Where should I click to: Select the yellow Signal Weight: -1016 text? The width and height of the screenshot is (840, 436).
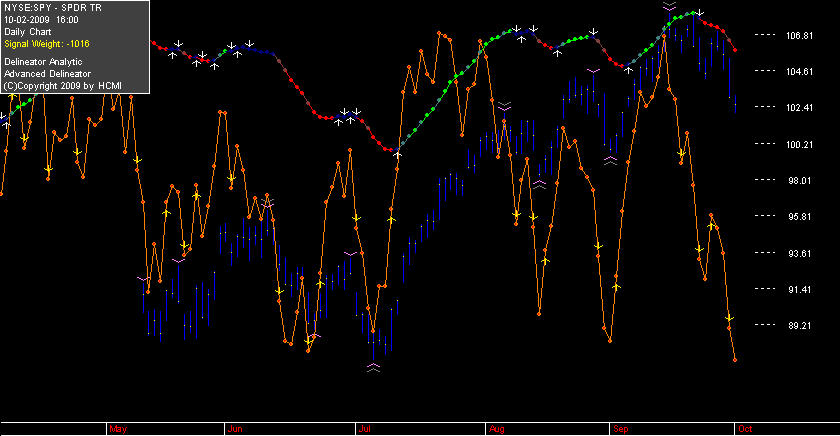47,44
